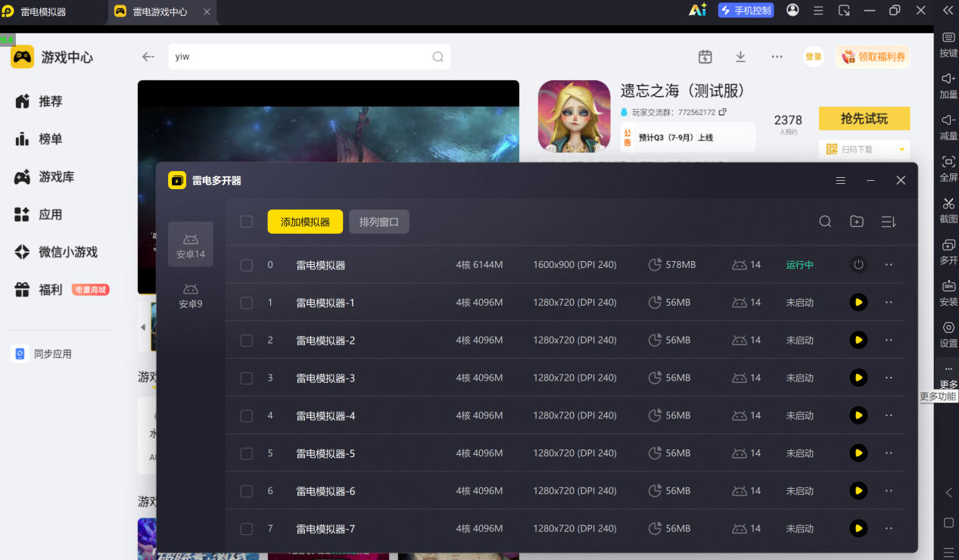
Task: Open the three-dots menu in game center header
Action: [x=777, y=57]
